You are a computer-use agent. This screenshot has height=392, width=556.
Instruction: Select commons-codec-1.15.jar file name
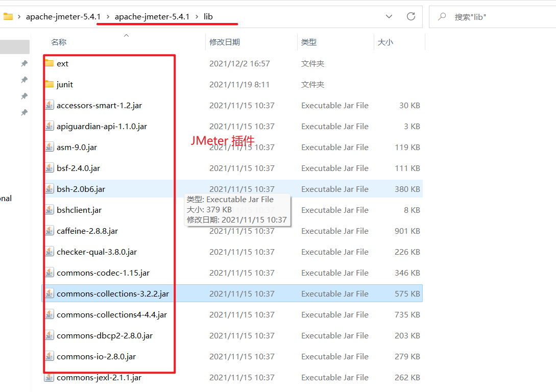click(103, 273)
